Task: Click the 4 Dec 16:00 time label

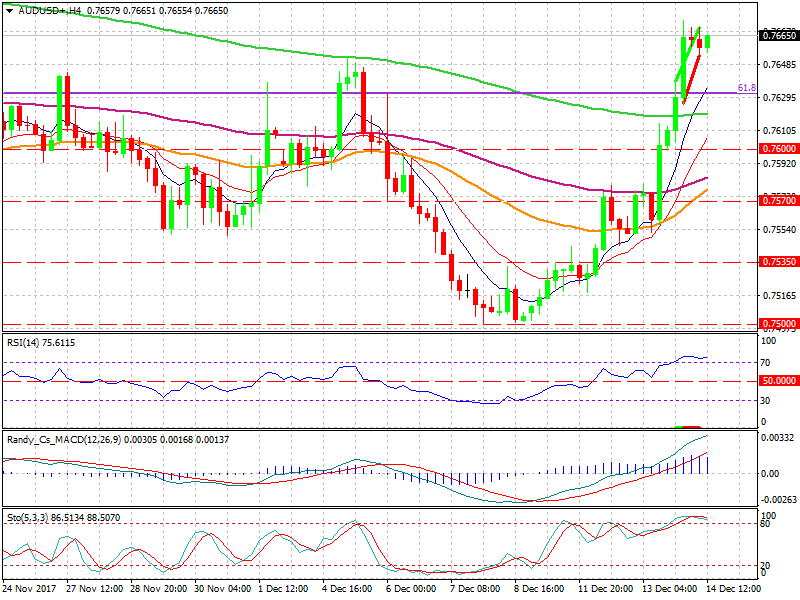Action: [x=347, y=588]
